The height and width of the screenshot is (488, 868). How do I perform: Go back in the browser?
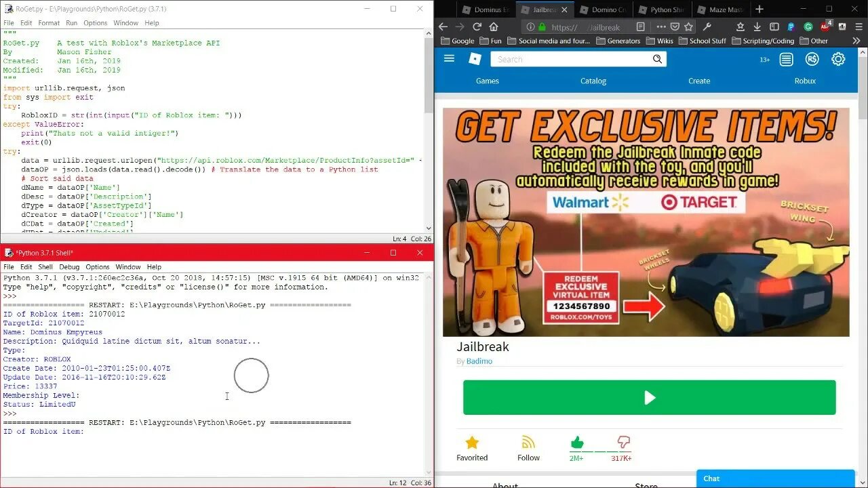tap(443, 27)
